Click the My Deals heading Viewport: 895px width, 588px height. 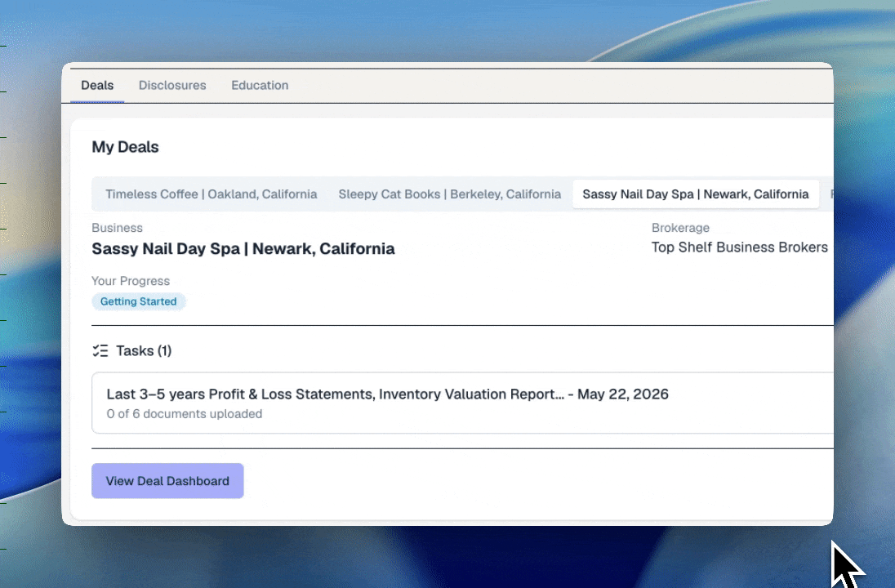126,147
